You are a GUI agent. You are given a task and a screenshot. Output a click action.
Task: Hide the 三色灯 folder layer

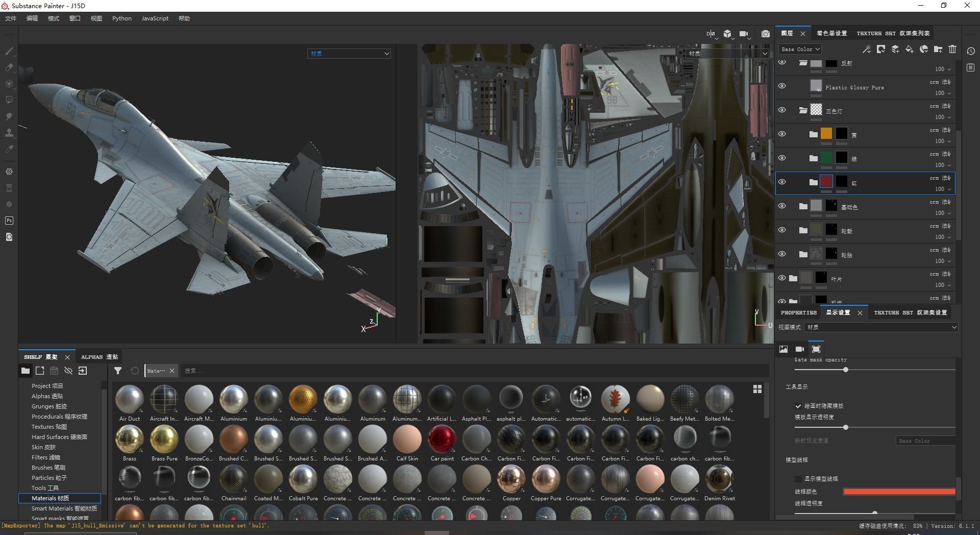(782, 110)
